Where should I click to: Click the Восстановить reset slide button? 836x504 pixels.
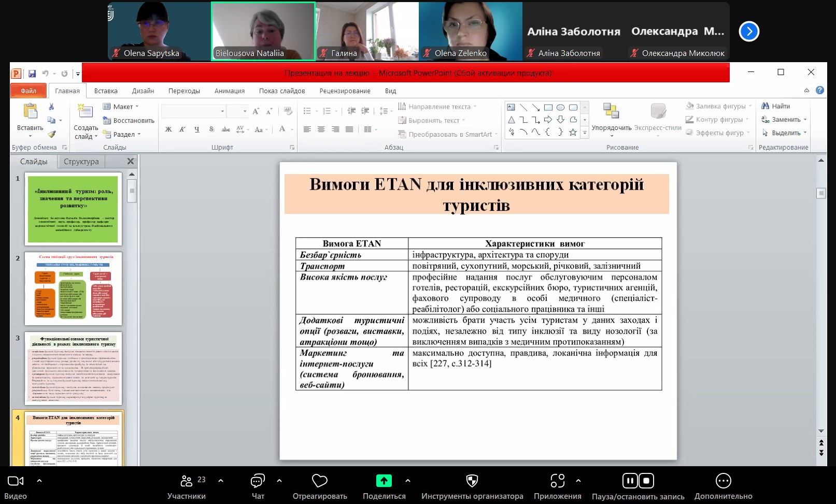point(129,120)
